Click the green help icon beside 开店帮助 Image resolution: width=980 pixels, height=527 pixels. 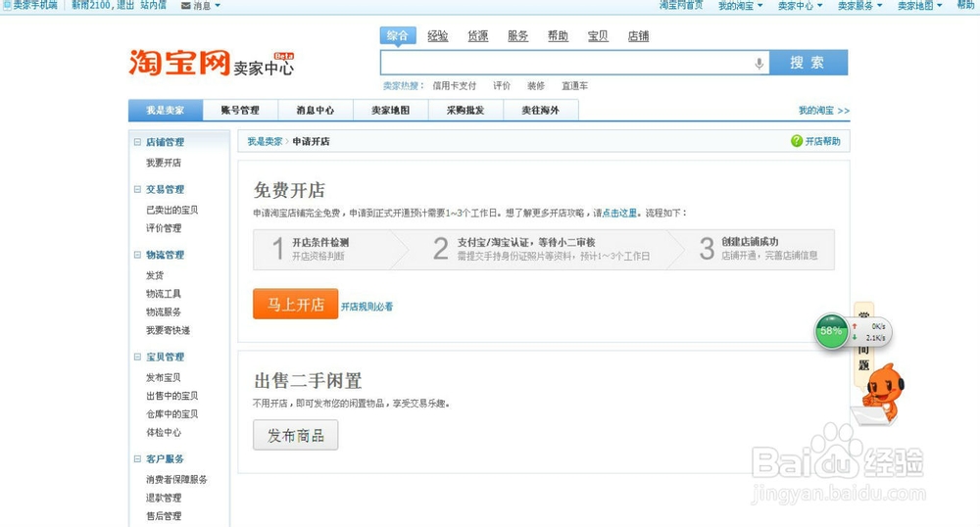click(x=796, y=141)
